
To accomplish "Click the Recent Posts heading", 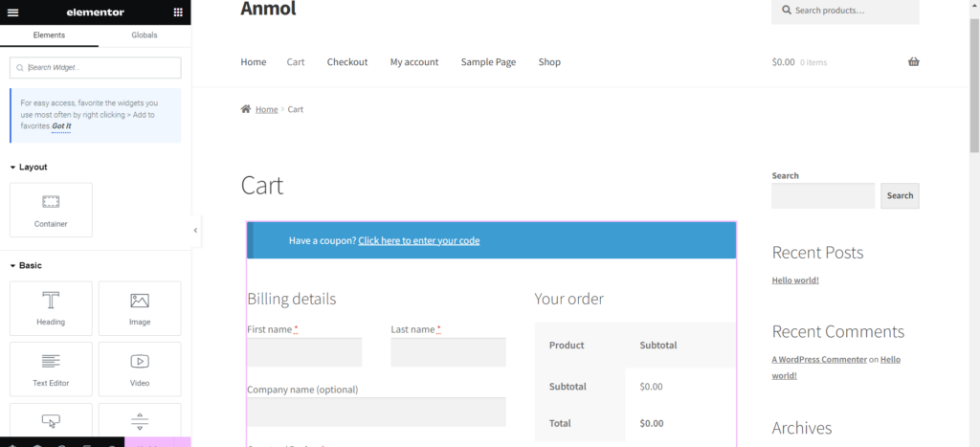I will coord(817,253).
